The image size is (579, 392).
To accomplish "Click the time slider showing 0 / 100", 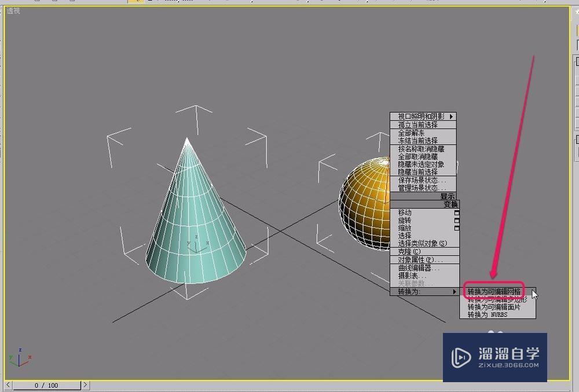I will [46, 384].
